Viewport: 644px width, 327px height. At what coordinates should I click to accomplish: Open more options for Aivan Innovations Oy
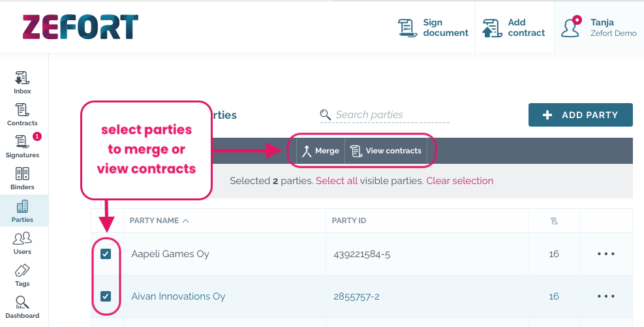pyautogui.click(x=606, y=296)
